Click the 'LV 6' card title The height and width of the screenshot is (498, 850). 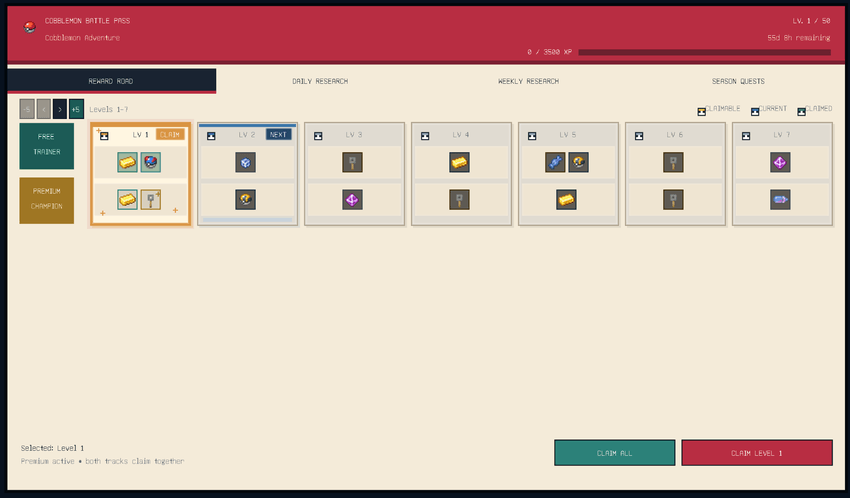pyautogui.click(x=674, y=134)
